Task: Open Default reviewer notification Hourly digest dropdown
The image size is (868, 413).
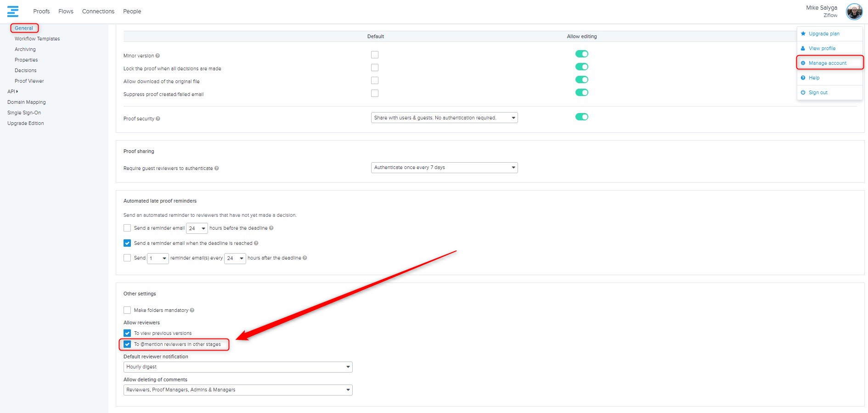Action: tap(238, 367)
